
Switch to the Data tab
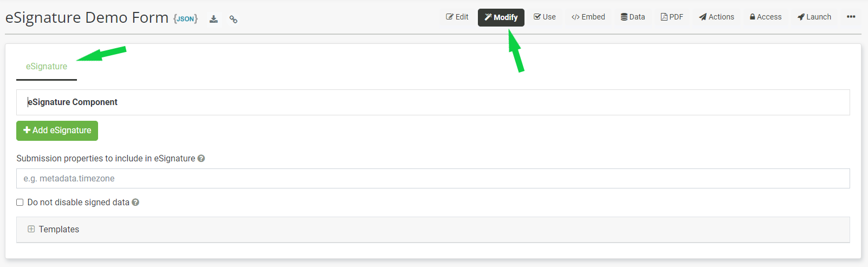[633, 17]
